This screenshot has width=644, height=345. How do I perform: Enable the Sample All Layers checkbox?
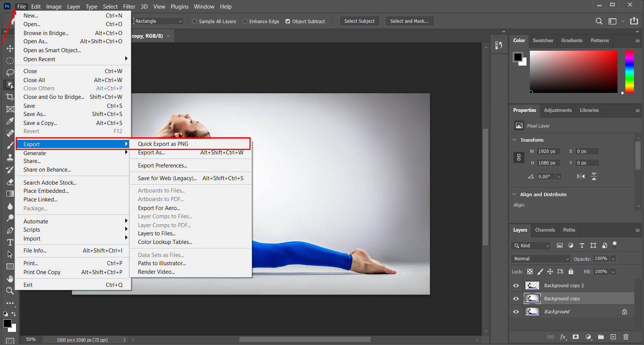tap(194, 21)
